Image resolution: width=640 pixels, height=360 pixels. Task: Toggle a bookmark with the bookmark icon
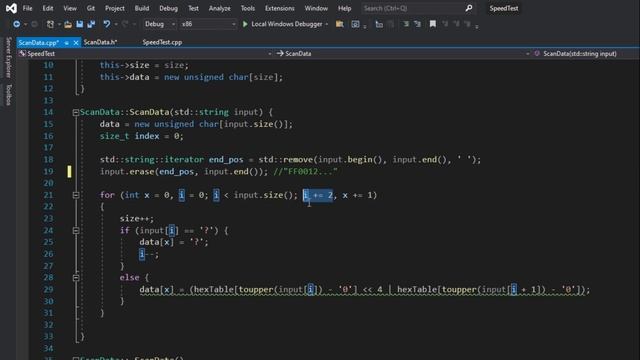click(433, 24)
